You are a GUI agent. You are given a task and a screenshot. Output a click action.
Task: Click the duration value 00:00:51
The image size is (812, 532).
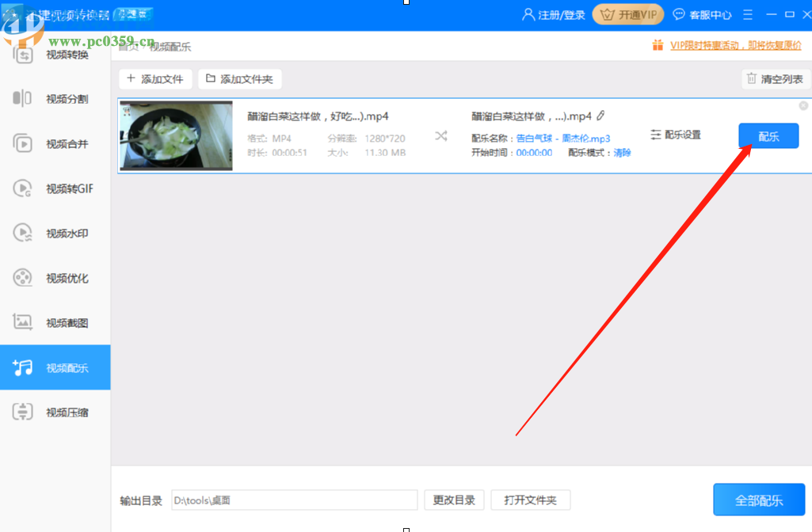(289, 153)
